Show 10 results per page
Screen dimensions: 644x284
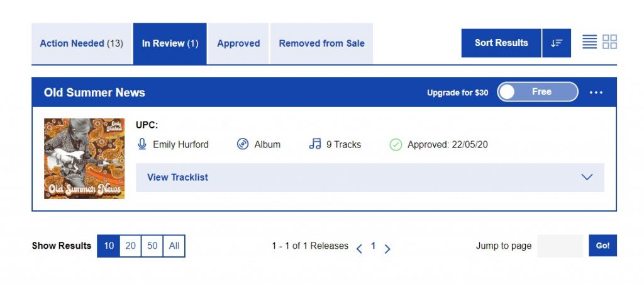click(x=109, y=246)
